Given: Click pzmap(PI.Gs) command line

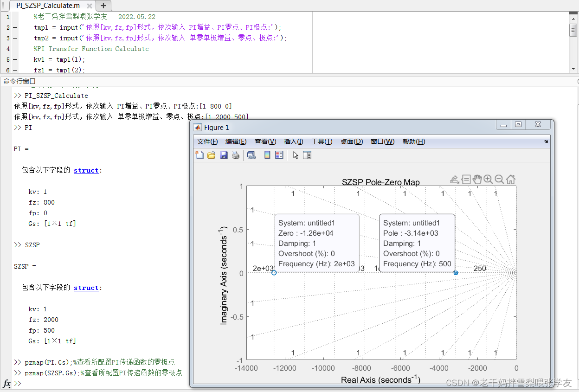Looking at the screenshot, I should pyautogui.click(x=94, y=362).
